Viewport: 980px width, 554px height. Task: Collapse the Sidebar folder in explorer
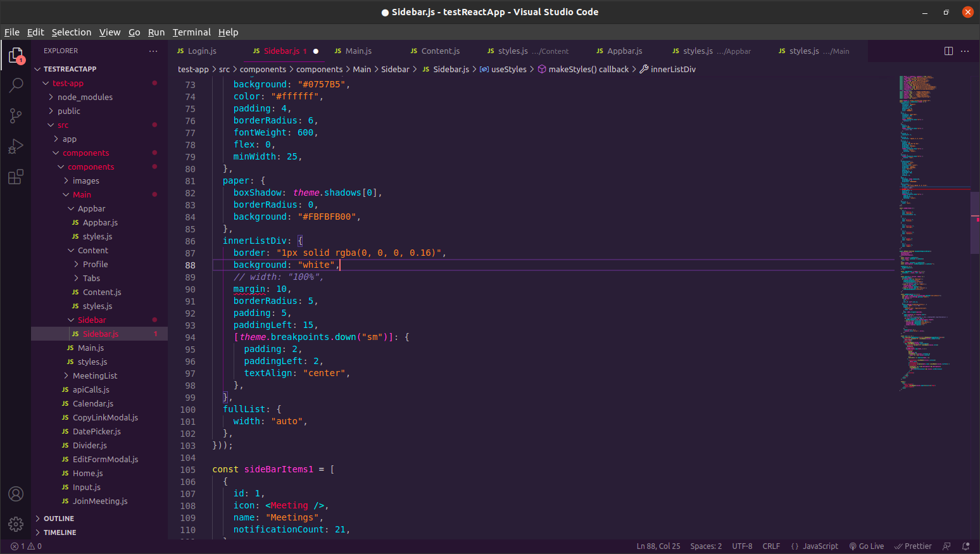point(91,320)
